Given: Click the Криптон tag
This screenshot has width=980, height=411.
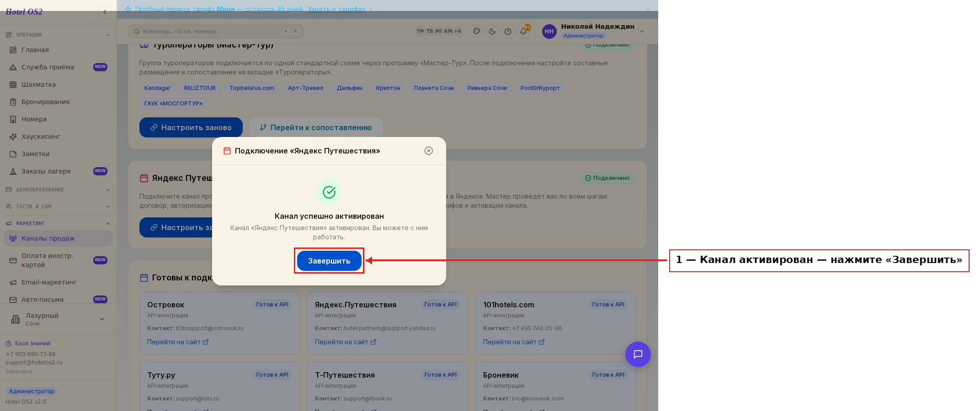Looking at the screenshot, I should tap(388, 88).
